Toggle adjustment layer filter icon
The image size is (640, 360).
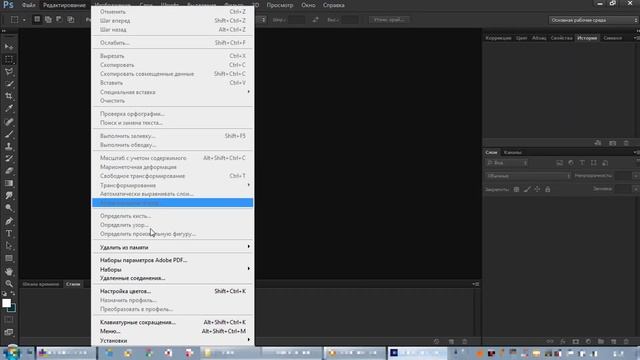pyautogui.click(x=571, y=163)
